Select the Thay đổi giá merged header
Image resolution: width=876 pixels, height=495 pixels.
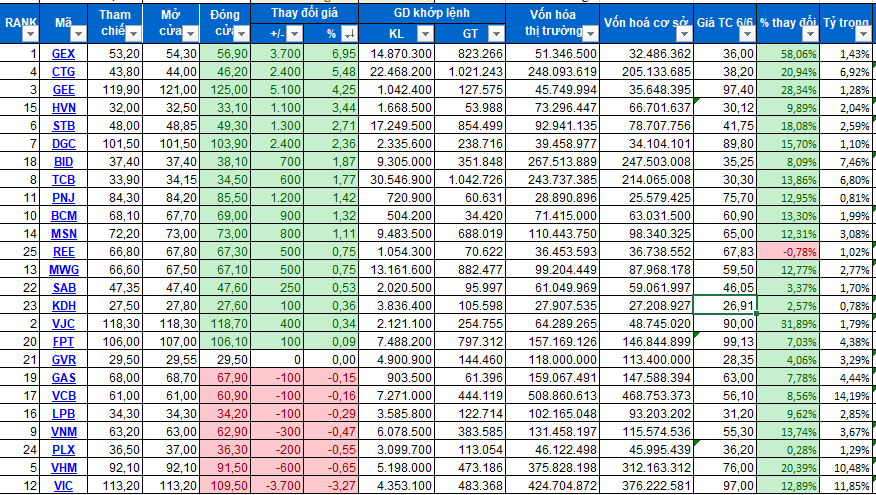tap(304, 13)
